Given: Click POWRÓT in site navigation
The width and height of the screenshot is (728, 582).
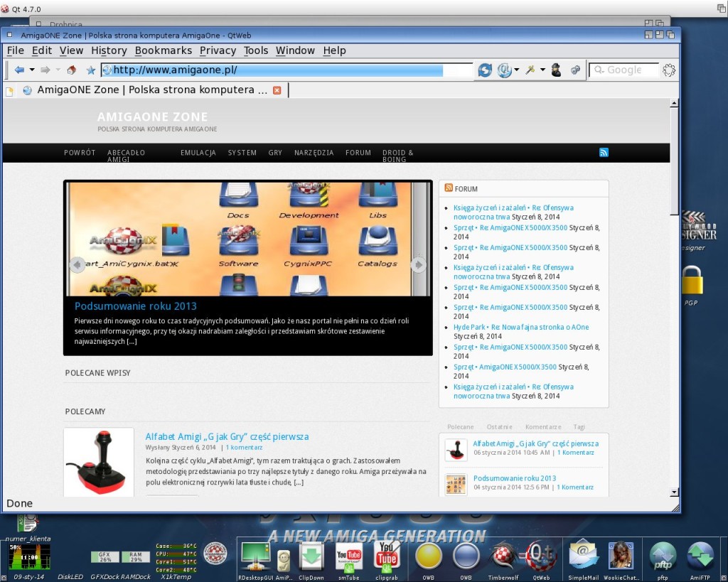Looking at the screenshot, I should [x=80, y=153].
